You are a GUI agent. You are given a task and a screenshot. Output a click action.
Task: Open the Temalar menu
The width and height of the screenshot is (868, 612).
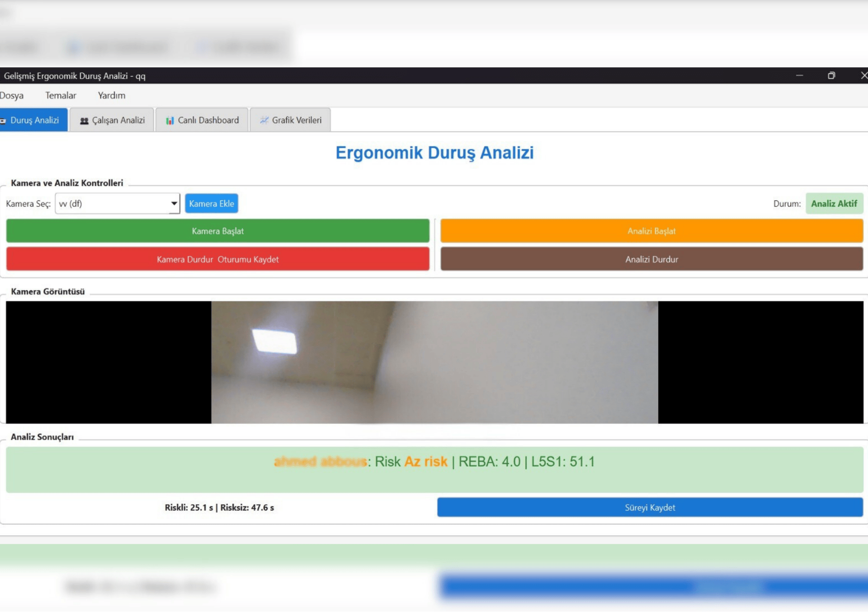61,96
